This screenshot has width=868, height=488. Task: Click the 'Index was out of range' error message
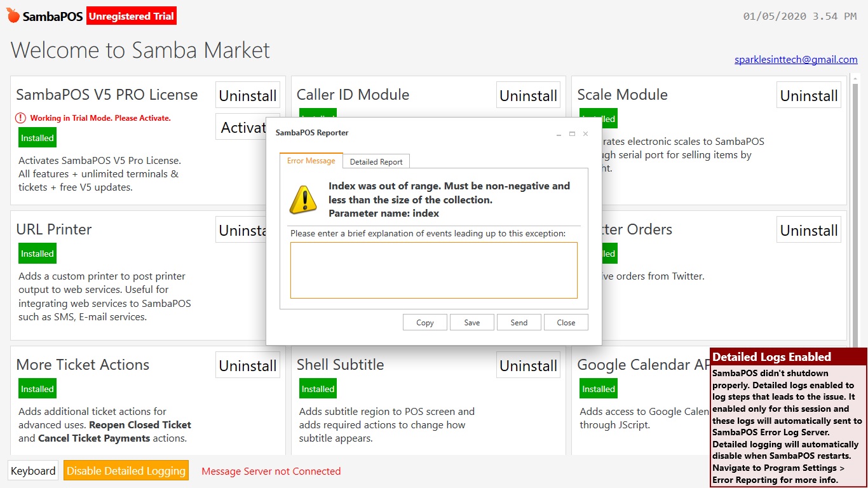[449, 200]
